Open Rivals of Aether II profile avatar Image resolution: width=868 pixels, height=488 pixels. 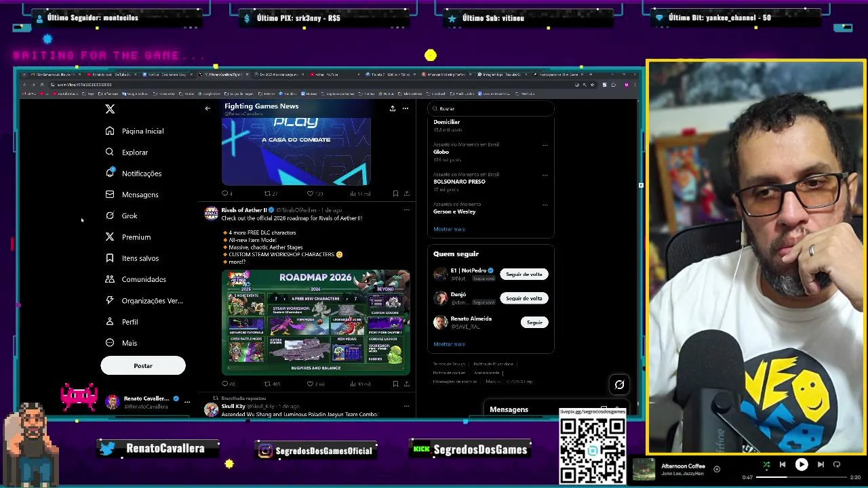coord(212,213)
